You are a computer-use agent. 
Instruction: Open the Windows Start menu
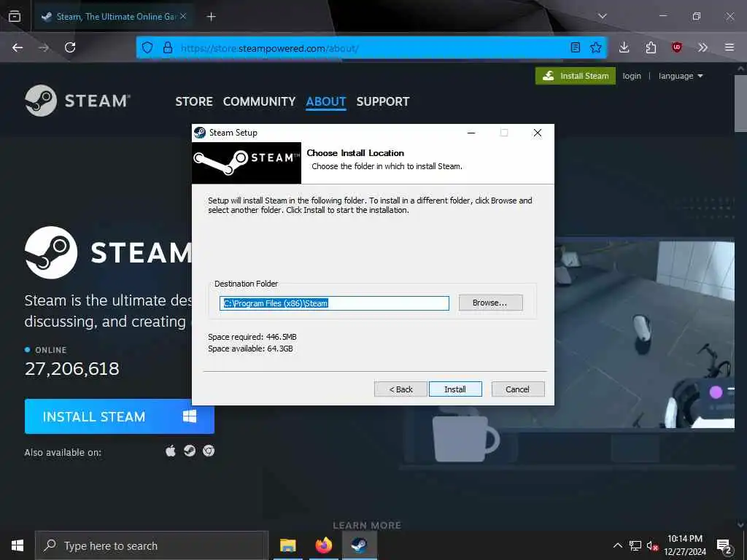click(x=18, y=545)
